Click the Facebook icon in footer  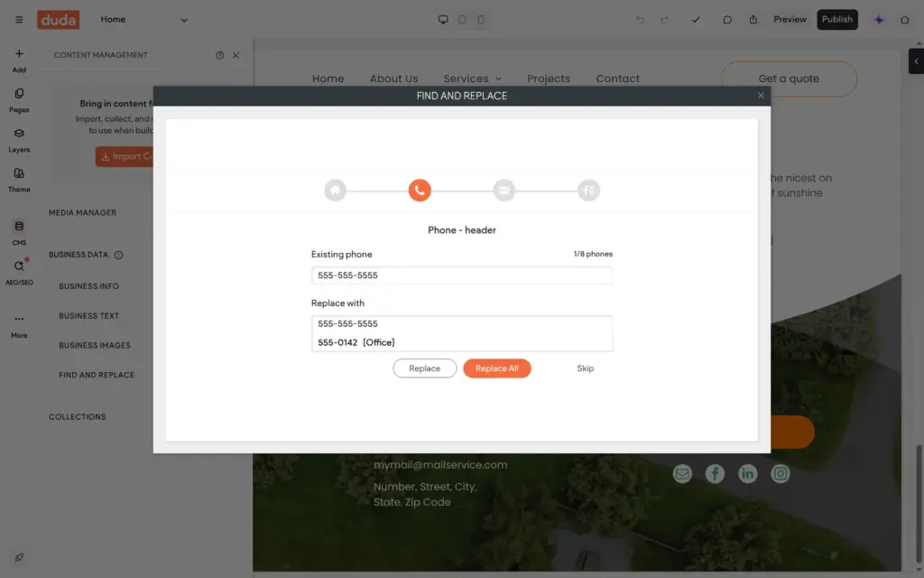[x=715, y=473]
